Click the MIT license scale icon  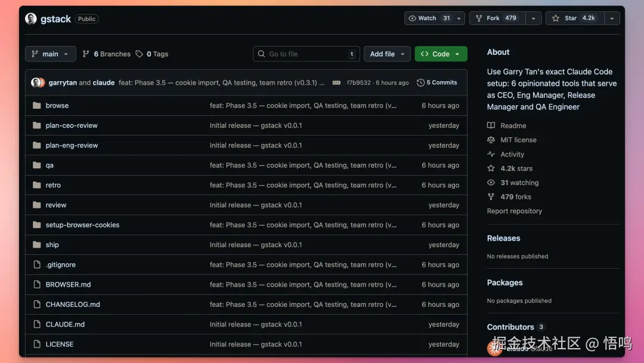point(491,140)
